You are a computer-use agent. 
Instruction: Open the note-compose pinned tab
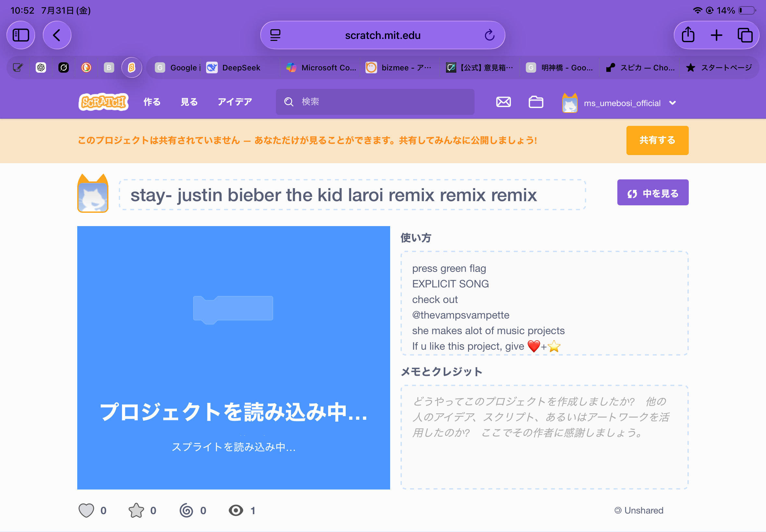click(x=18, y=68)
